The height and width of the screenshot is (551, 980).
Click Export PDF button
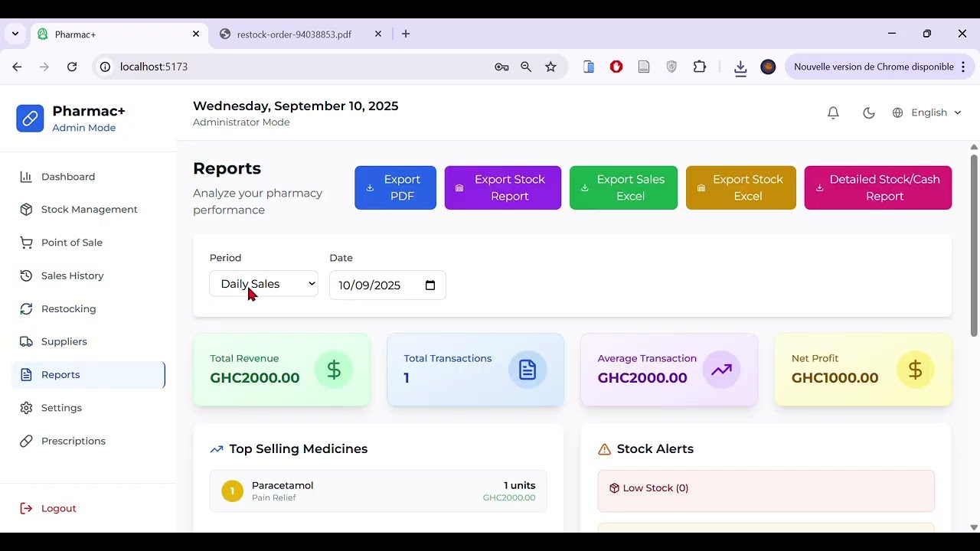pos(395,187)
